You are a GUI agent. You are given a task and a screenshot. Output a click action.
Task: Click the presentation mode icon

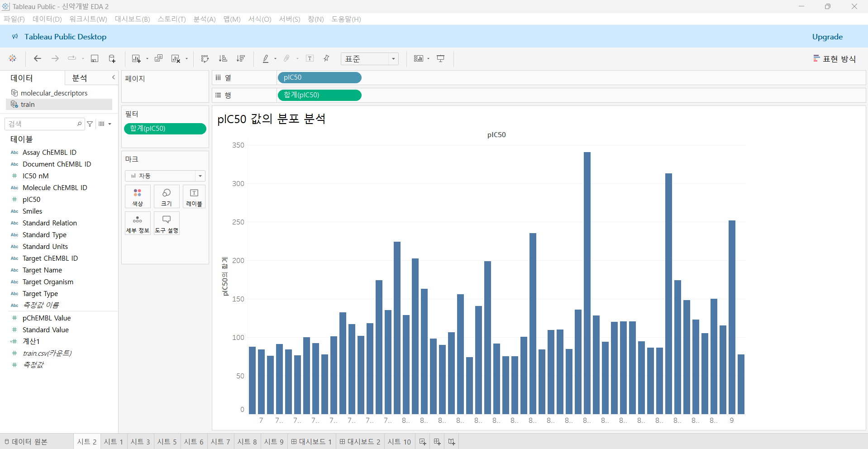(440, 58)
